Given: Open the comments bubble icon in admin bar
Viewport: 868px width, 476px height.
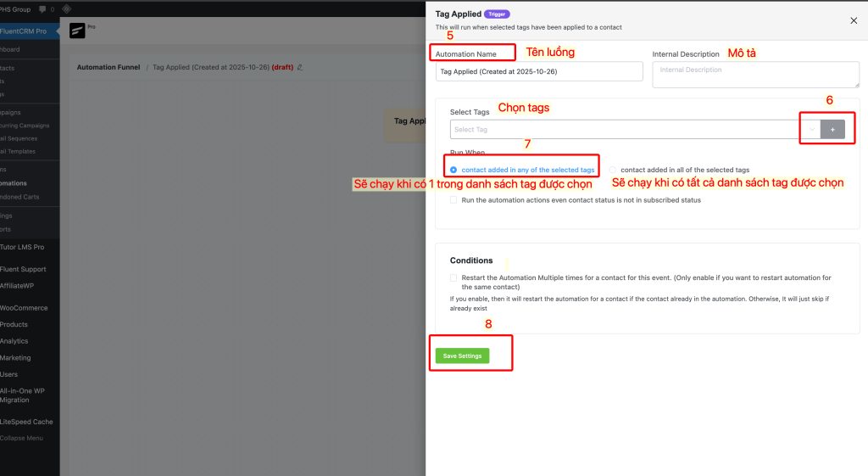Looking at the screenshot, I should (x=42, y=9).
